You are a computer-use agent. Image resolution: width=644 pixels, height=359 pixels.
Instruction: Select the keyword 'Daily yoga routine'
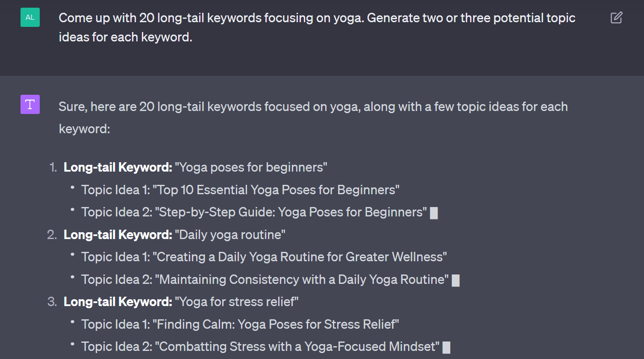(x=231, y=234)
